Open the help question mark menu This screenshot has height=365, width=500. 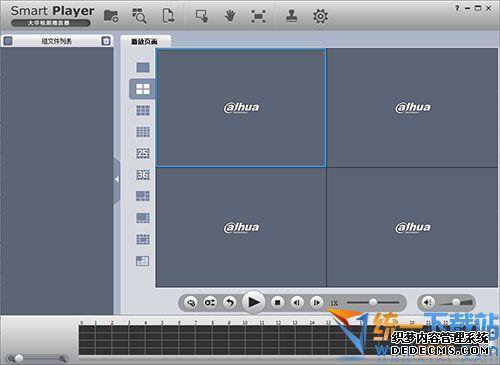click(x=457, y=8)
